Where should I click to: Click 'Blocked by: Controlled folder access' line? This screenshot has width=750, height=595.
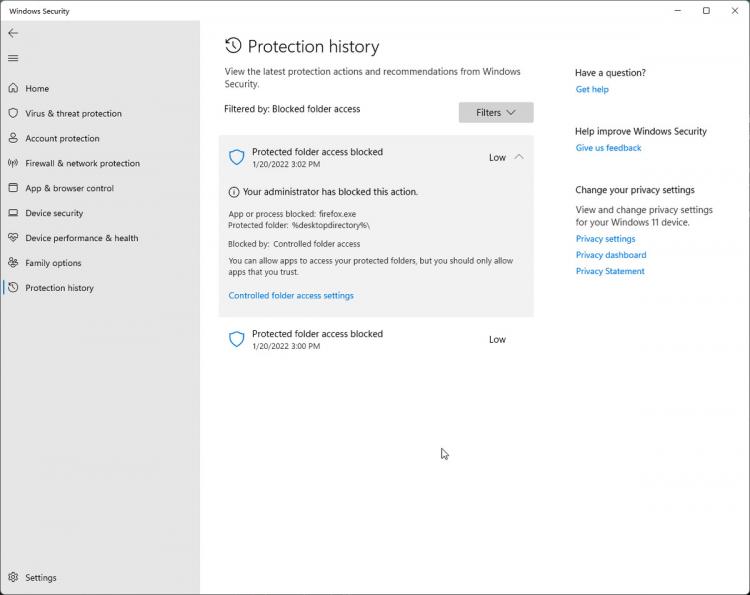click(x=294, y=244)
